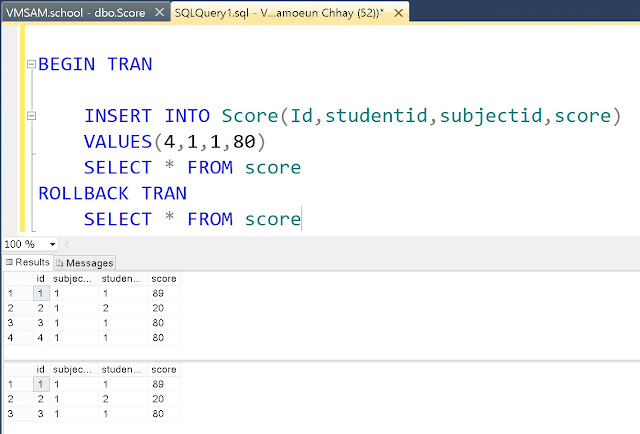Click the first SELECT * FROM score line
Viewport: 640px width, 434px height.
point(192,167)
